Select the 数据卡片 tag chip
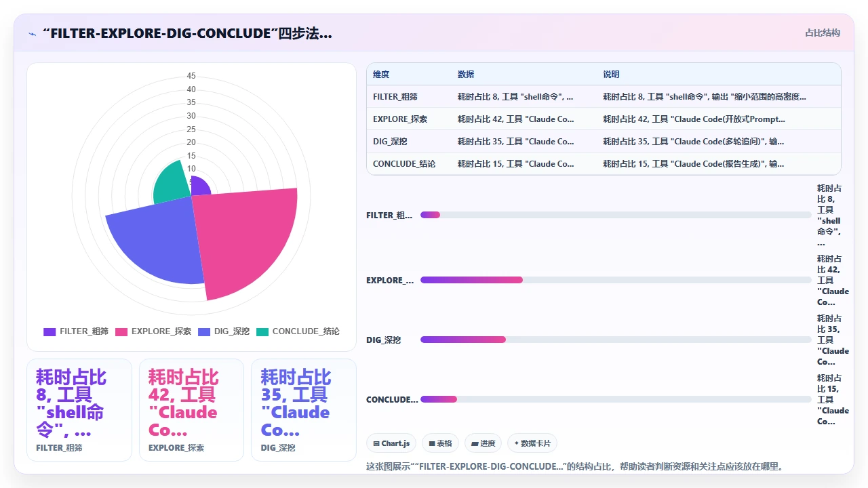Image resolution: width=868 pixels, height=488 pixels. coord(532,443)
